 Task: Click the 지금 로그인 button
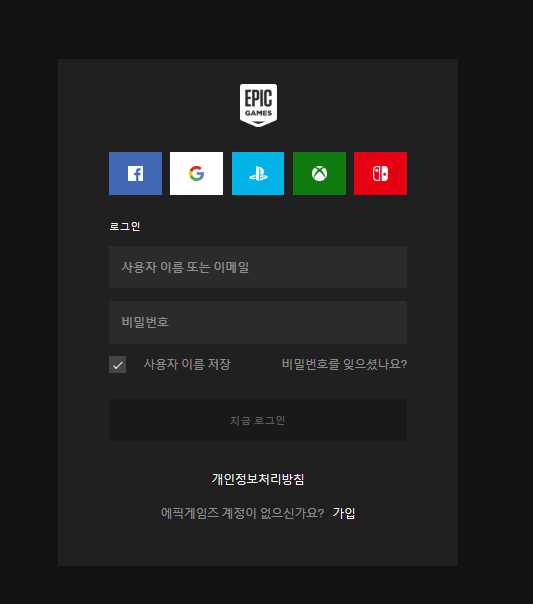258,420
